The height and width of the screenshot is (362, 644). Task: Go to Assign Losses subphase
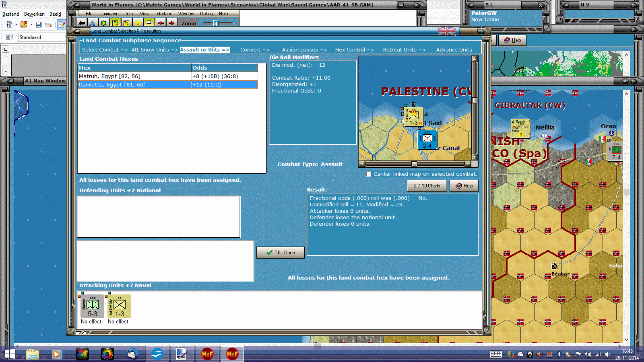tap(304, 50)
